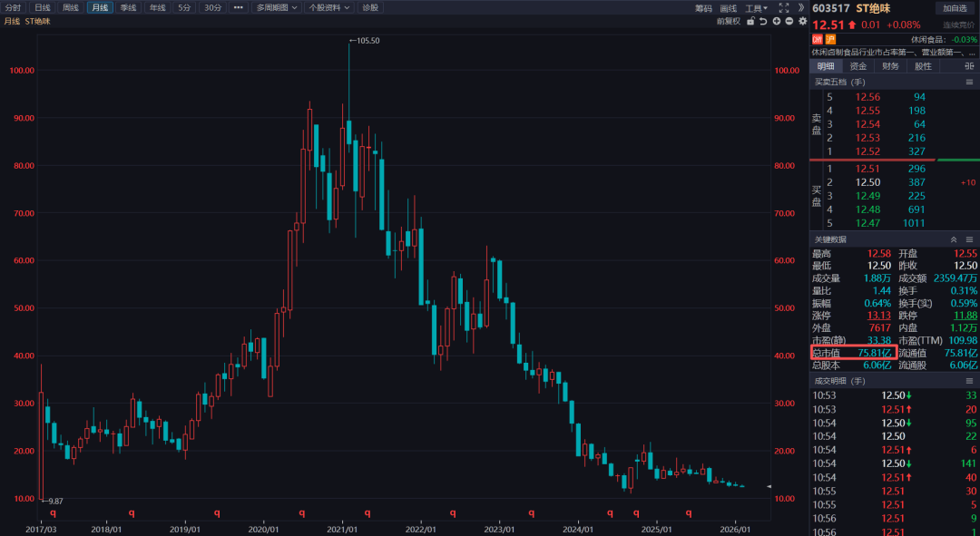Click the red-green buy/sell ratio bar
980x536 pixels.
894,160
